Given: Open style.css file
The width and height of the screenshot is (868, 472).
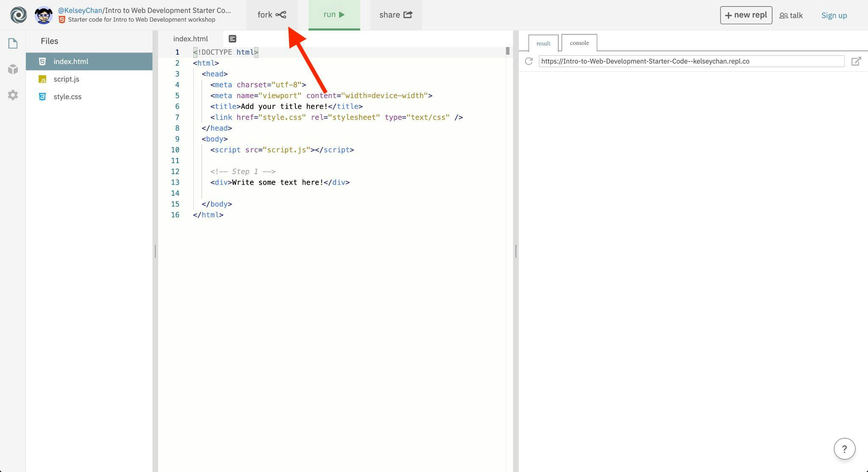Looking at the screenshot, I should click(x=89, y=97).
